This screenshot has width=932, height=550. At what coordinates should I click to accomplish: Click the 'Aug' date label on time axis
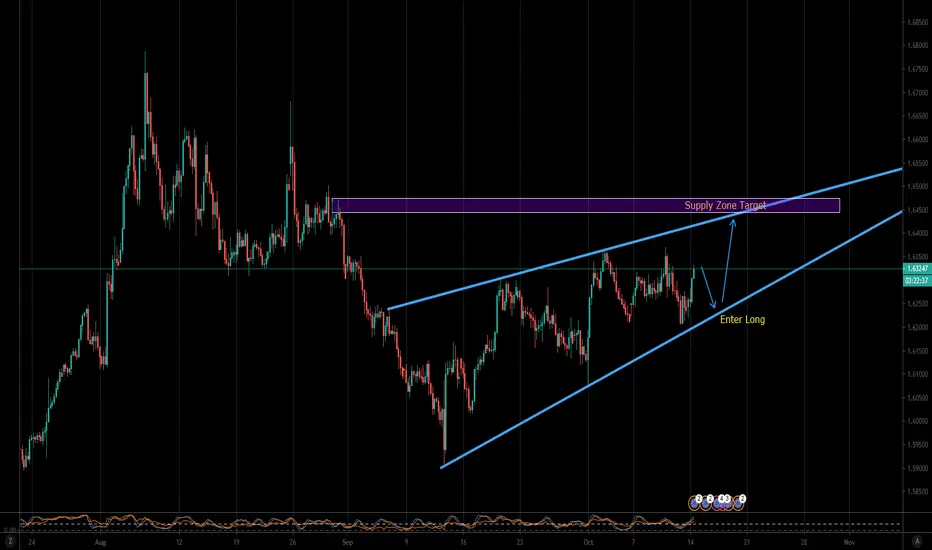(100, 542)
